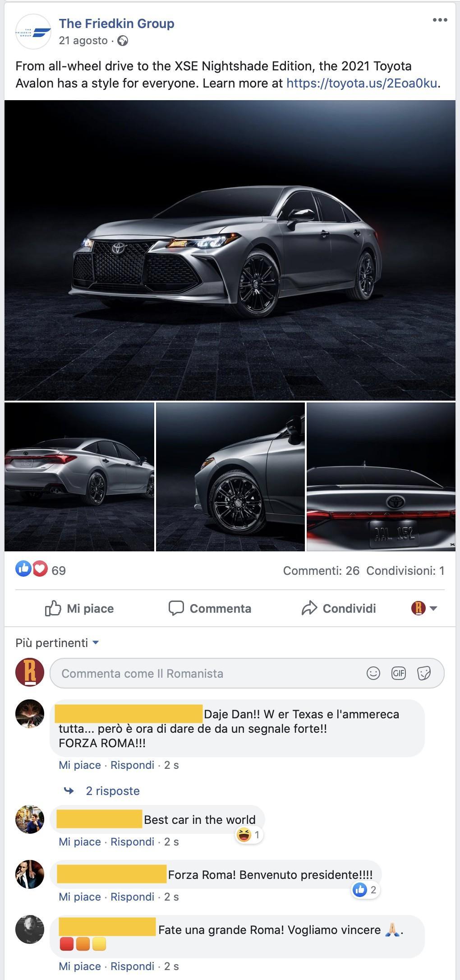Screen dimensions: 460x980
Task: Open the sticker picker in comment box
Action: click(424, 673)
